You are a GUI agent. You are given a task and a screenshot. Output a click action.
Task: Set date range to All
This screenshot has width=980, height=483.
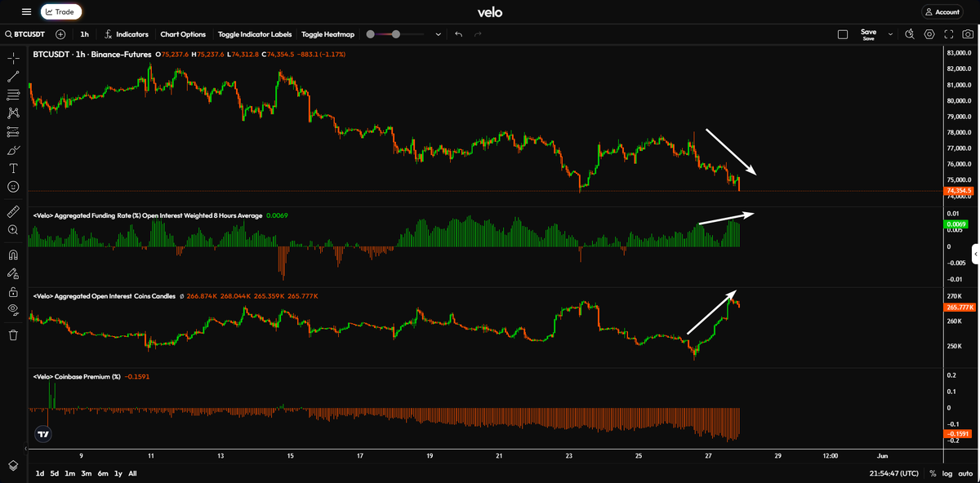[x=133, y=473]
